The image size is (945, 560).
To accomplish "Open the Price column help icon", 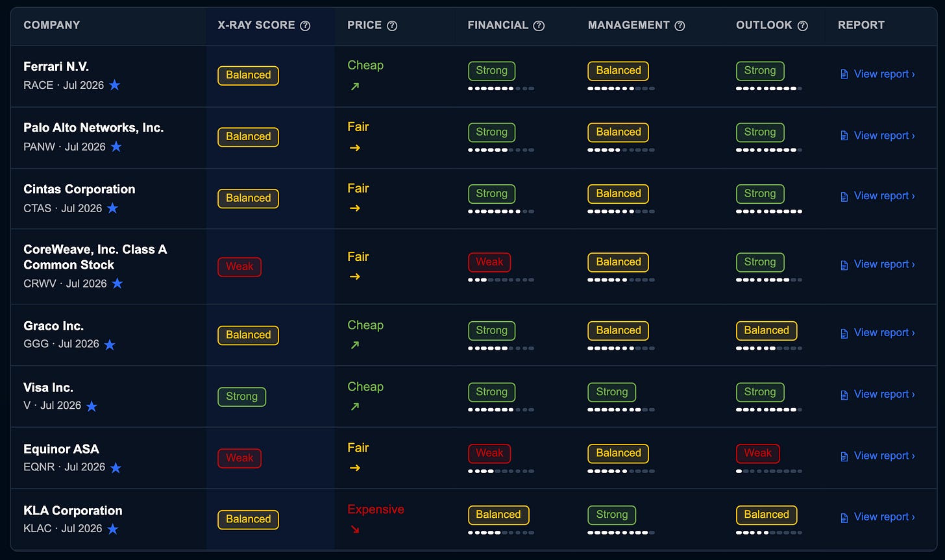I will tap(392, 26).
